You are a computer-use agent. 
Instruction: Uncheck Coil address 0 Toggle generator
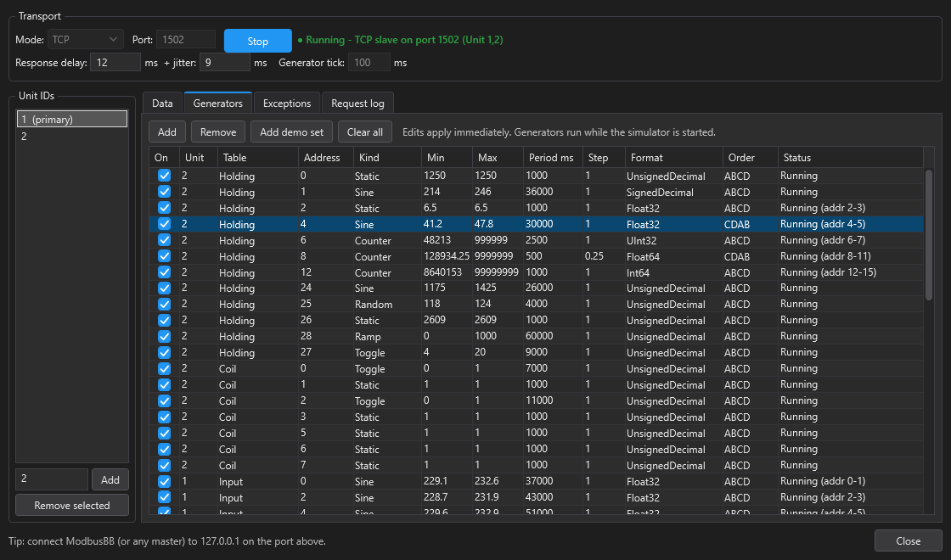pos(165,368)
